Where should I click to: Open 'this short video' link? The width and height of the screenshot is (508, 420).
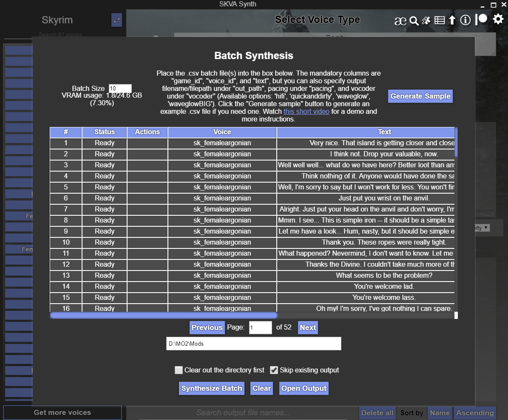point(306,111)
